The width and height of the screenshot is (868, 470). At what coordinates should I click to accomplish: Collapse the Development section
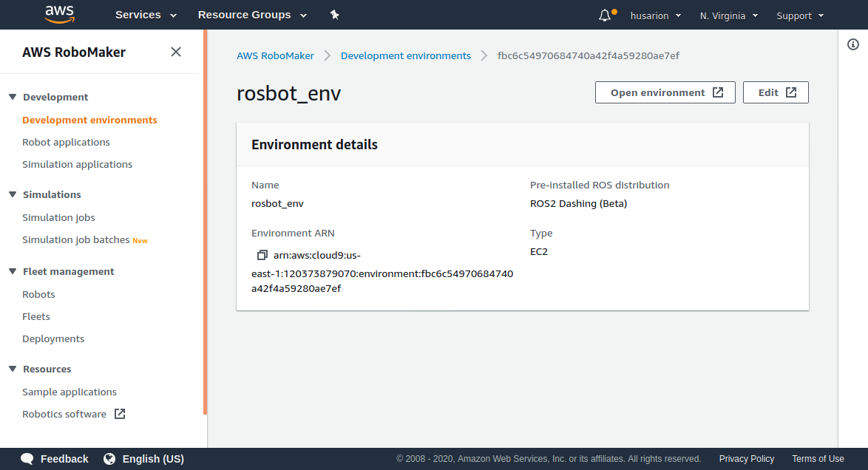[13, 97]
